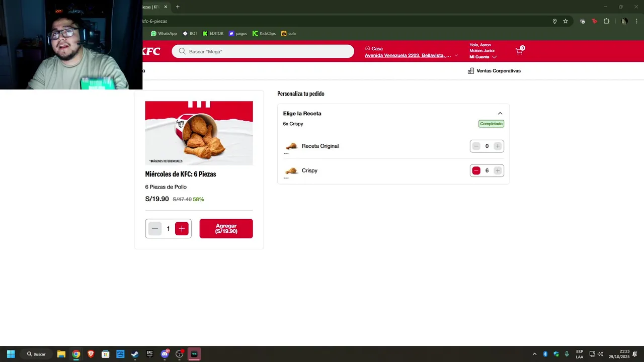
Task: Open Ventas Corporativas link
Action: click(x=494, y=71)
